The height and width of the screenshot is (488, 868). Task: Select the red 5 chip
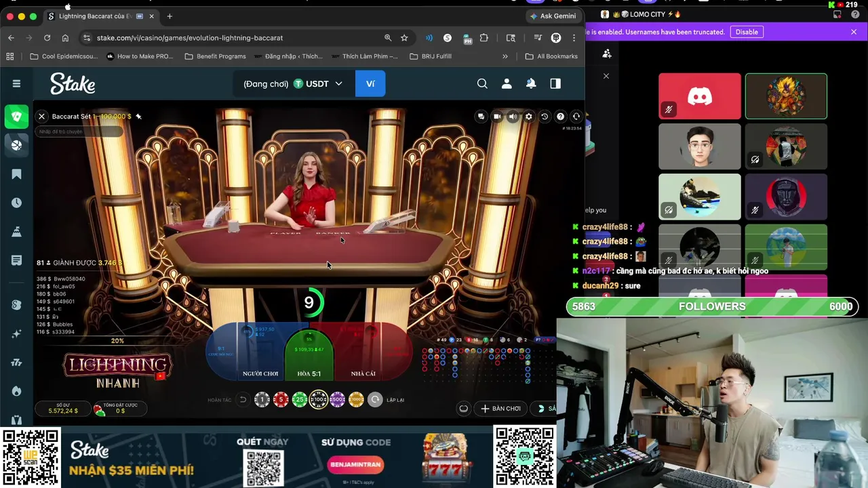click(x=281, y=400)
